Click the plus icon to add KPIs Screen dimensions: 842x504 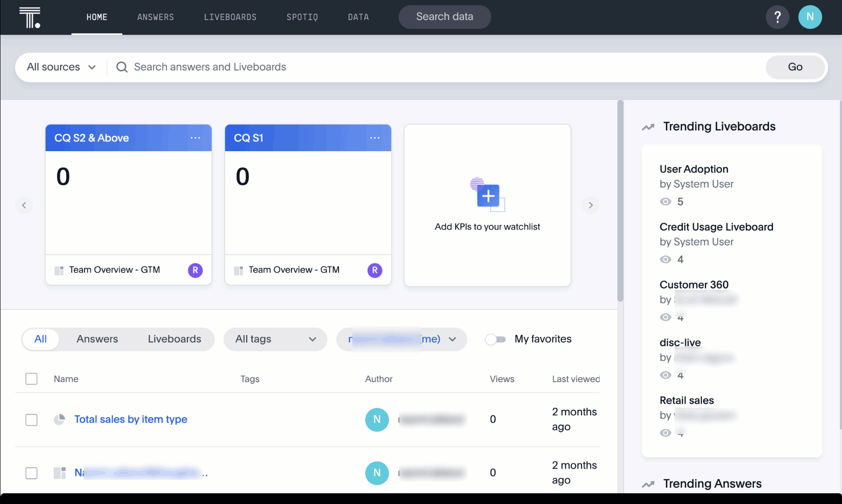tap(488, 196)
